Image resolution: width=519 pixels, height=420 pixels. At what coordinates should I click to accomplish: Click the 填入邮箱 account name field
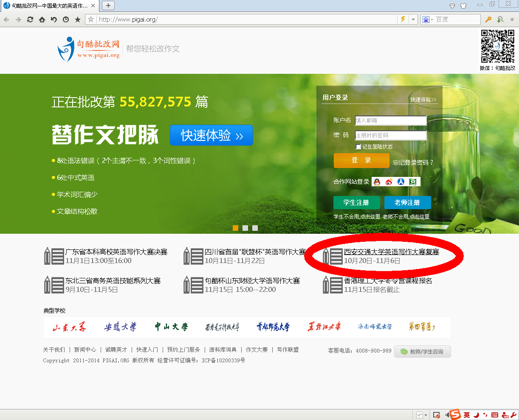point(390,120)
